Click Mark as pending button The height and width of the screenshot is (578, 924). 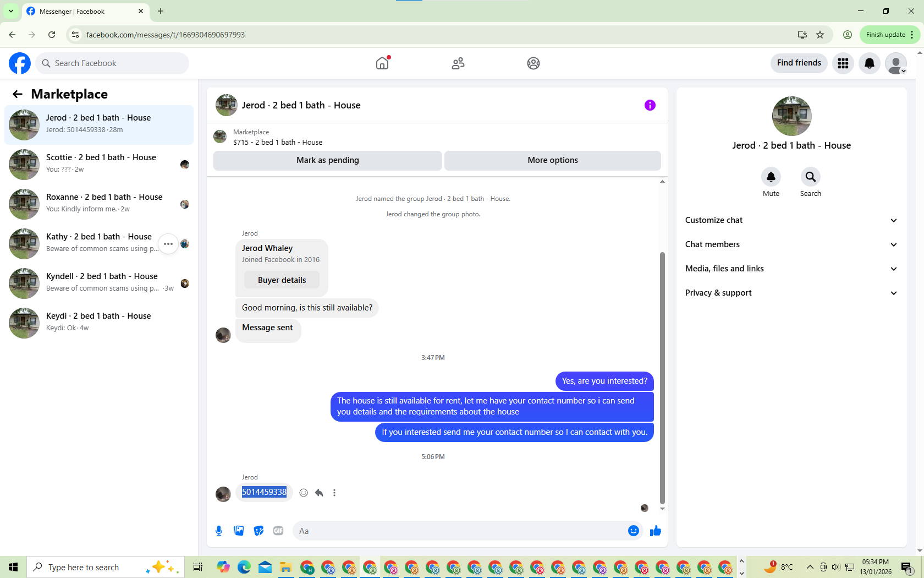[x=328, y=160]
